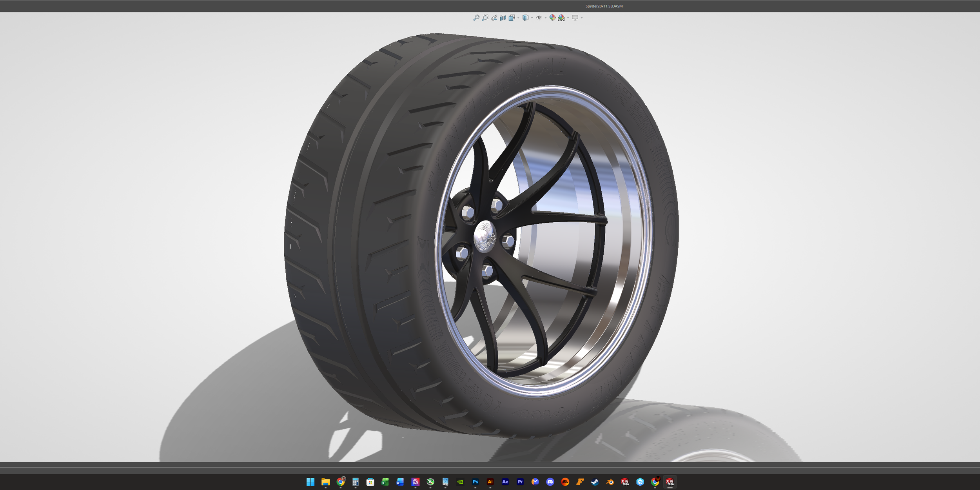The height and width of the screenshot is (490, 980).
Task: Toggle the Section View tool
Action: [x=503, y=18]
